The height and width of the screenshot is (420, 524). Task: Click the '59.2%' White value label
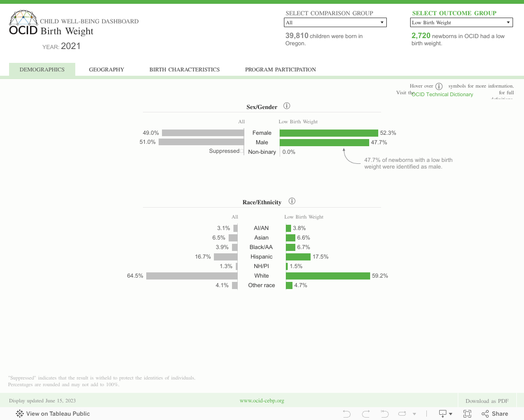pyautogui.click(x=380, y=276)
